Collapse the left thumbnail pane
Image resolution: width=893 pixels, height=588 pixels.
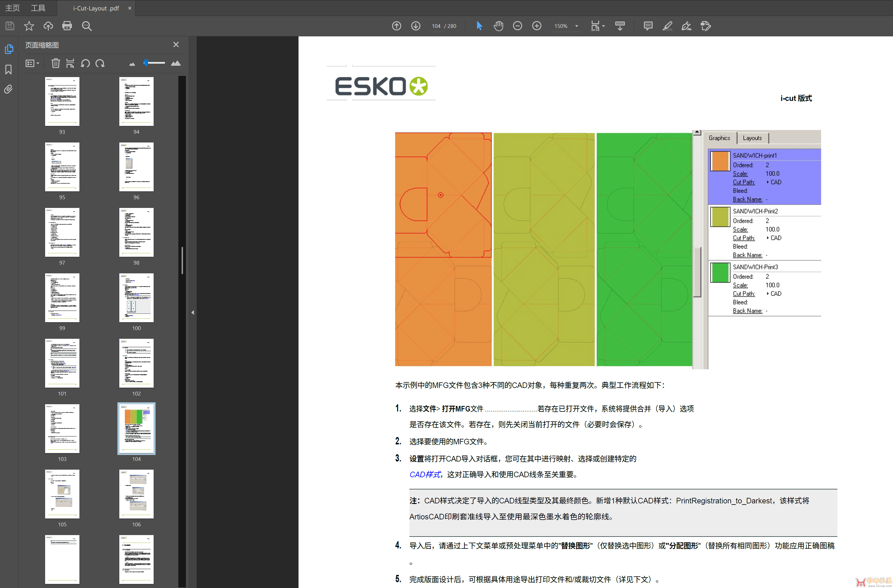[x=193, y=312]
